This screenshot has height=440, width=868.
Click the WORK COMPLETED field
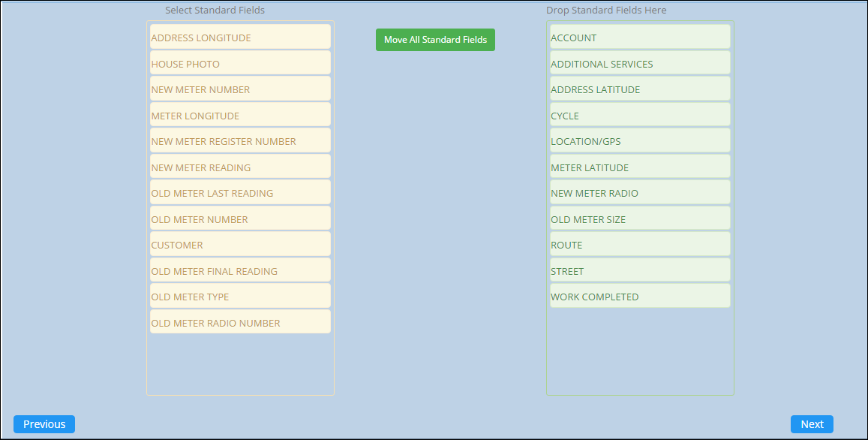tap(640, 297)
